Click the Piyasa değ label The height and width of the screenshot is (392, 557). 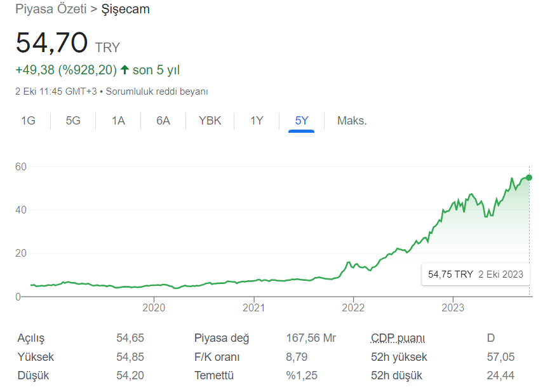click(222, 338)
